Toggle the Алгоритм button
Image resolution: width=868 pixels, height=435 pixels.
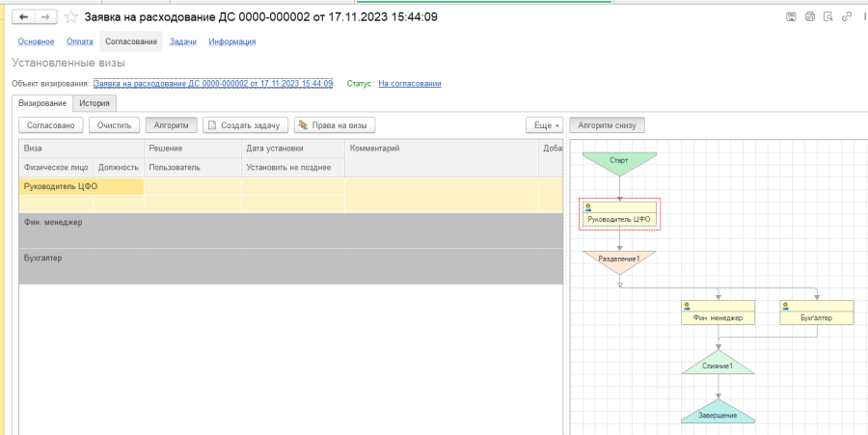coord(171,125)
